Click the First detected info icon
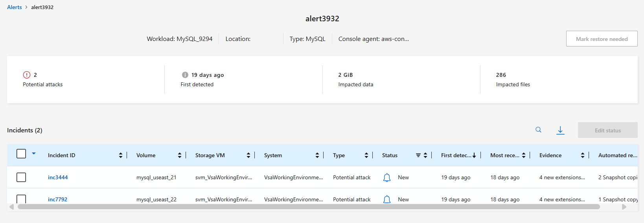 (185, 75)
